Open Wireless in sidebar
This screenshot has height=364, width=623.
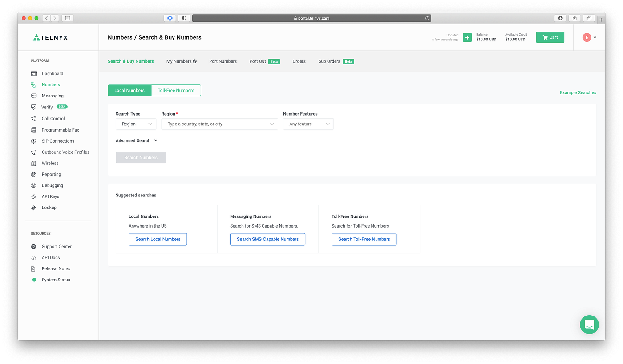coord(50,163)
